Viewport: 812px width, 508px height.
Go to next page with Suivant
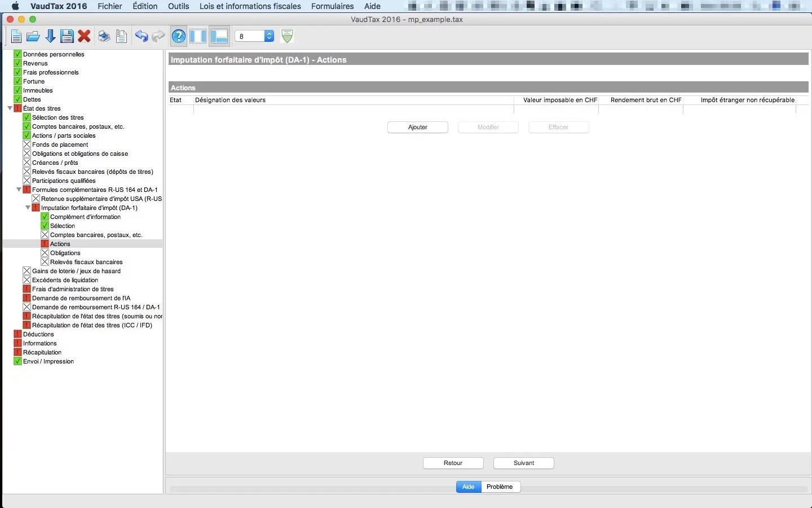point(524,463)
